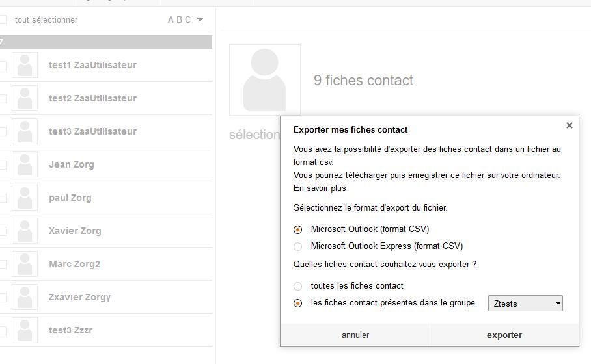The width and height of the screenshot is (591, 364).
Task: Select Microsoft Outlook Express format option
Action: tap(298, 246)
